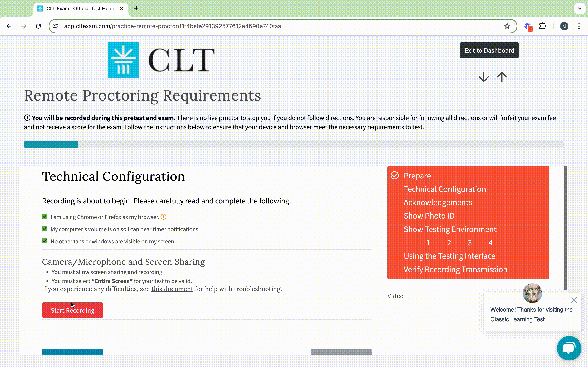Expand the Show Testing Environment section
The width and height of the screenshot is (588, 367).
click(450, 229)
